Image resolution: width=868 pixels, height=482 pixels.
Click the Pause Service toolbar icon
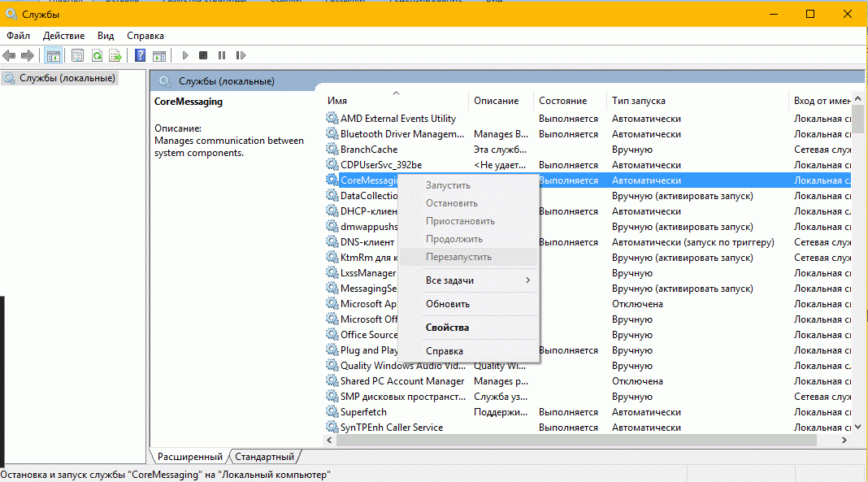pyautogui.click(x=222, y=55)
